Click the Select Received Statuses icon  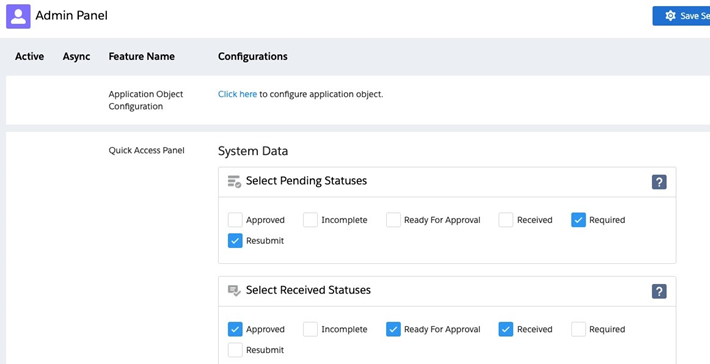point(234,291)
